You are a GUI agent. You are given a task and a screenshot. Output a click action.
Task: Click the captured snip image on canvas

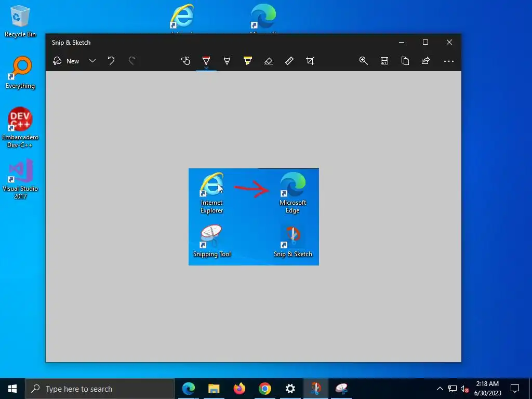[254, 217]
